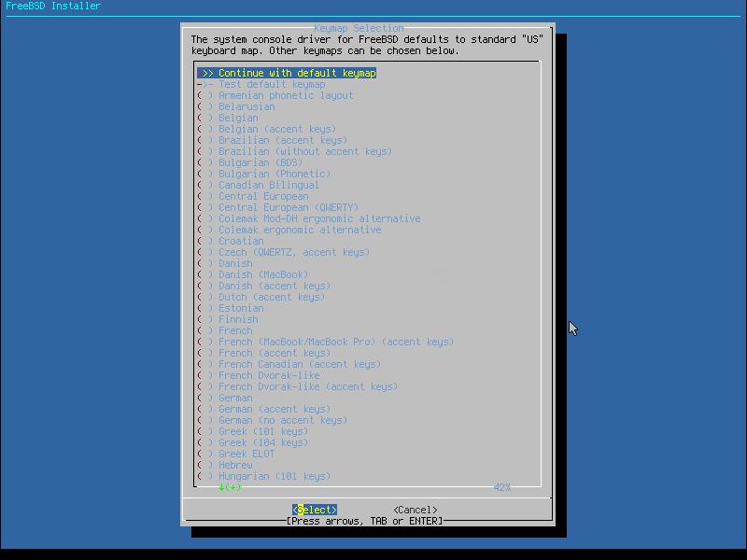Viewport: 747px width, 560px height.
Task: Select Canadian Bilingual keymap
Action: coord(259,185)
